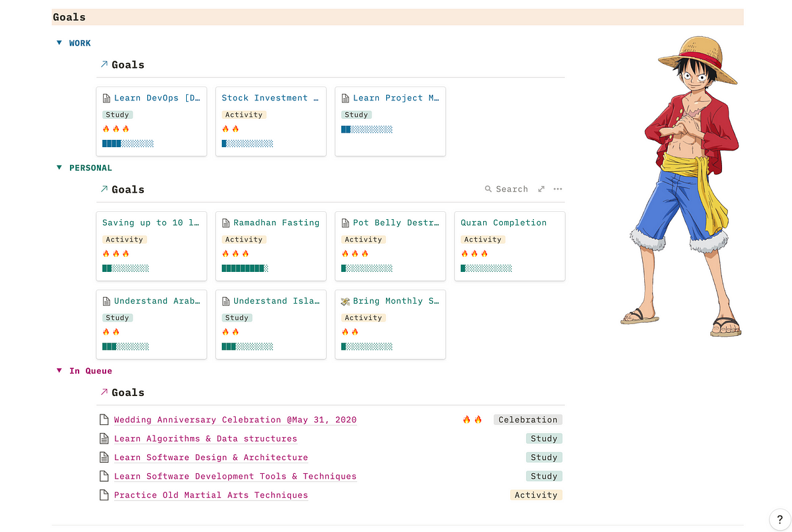Click Study tag on Learn DevOps card

point(117,115)
